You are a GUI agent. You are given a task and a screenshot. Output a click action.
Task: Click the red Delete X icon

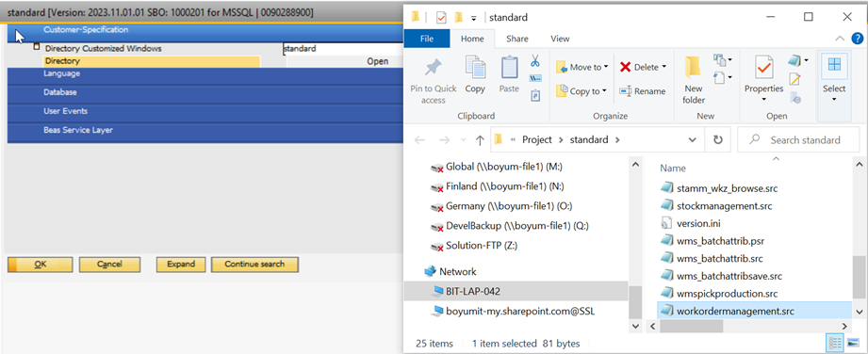tap(626, 68)
